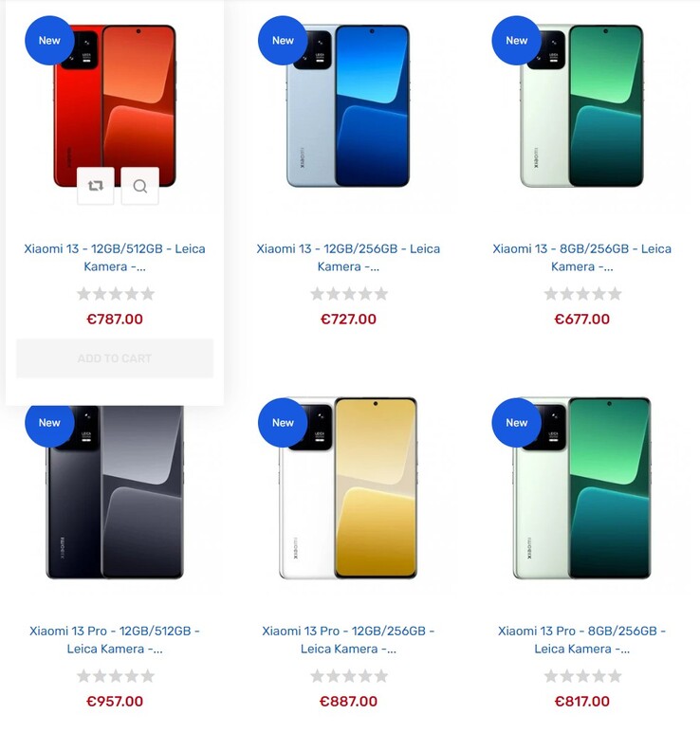Click the green Xiaomi 13 8GB phone image
This screenshot has width=700, height=751.
point(581,105)
